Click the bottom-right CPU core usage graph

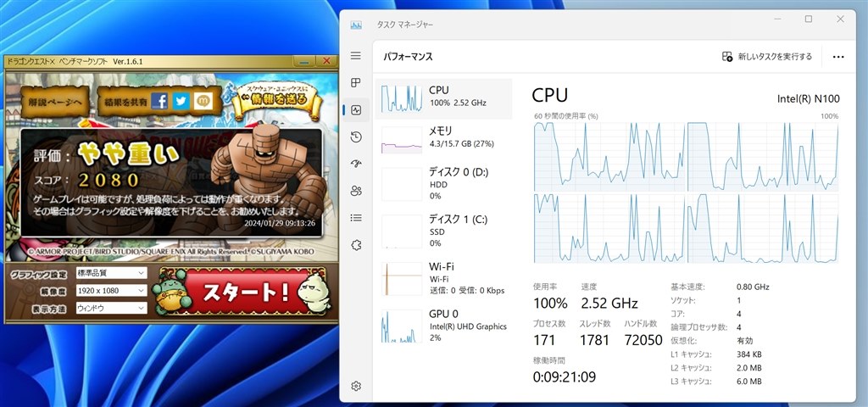[x=763, y=229]
